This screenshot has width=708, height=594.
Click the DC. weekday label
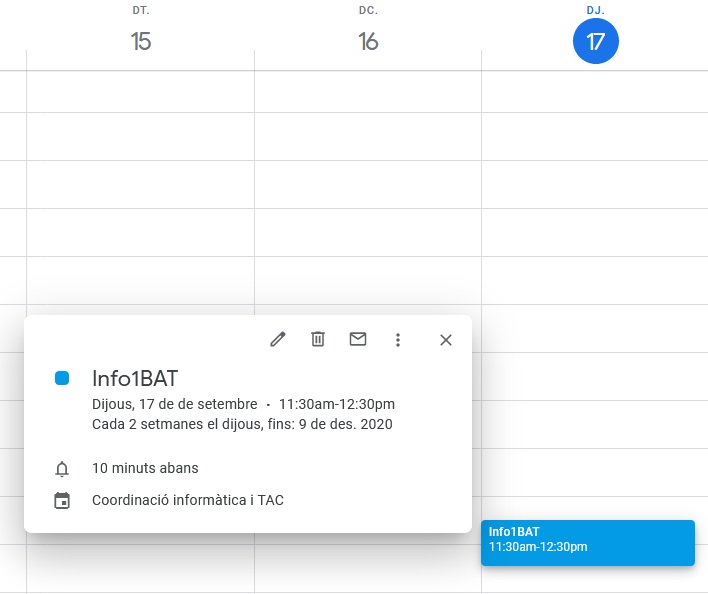point(368,10)
